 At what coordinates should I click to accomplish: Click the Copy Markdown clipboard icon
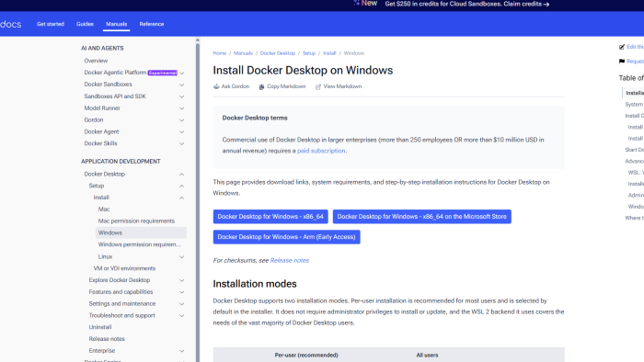(261, 87)
